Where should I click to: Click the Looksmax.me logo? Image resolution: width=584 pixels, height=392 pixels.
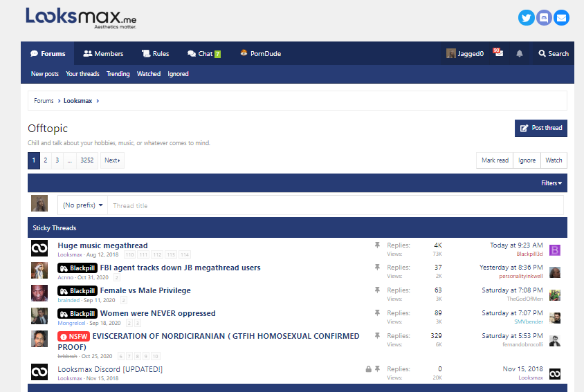point(81,17)
